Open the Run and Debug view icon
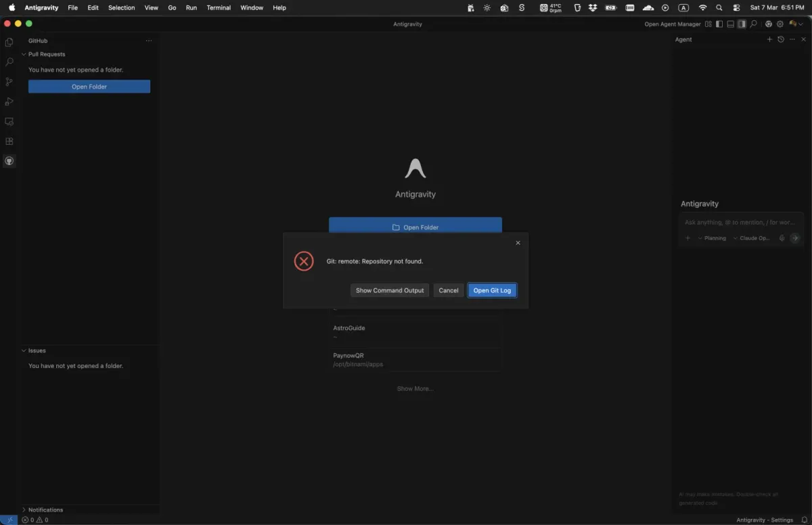This screenshot has height=525, width=812. click(9, 101)
